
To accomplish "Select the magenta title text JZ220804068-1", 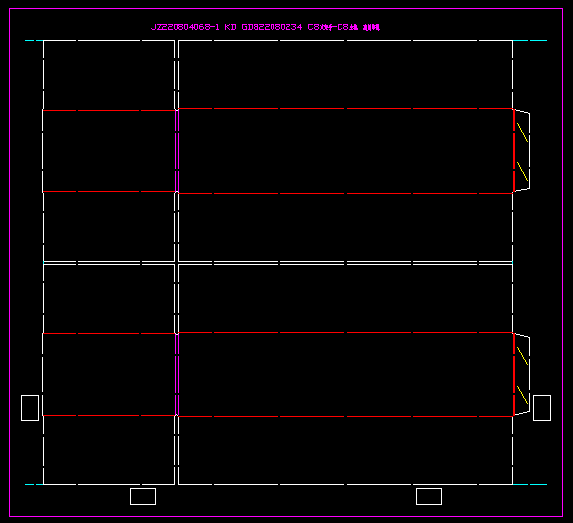I will pos(185,27).
